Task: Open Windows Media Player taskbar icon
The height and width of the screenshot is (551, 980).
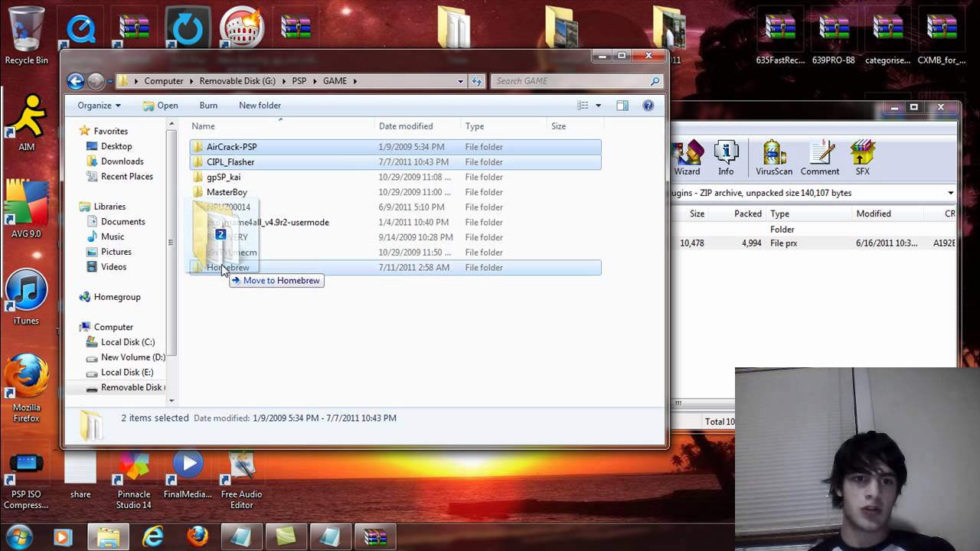Action: pos(63,536)
